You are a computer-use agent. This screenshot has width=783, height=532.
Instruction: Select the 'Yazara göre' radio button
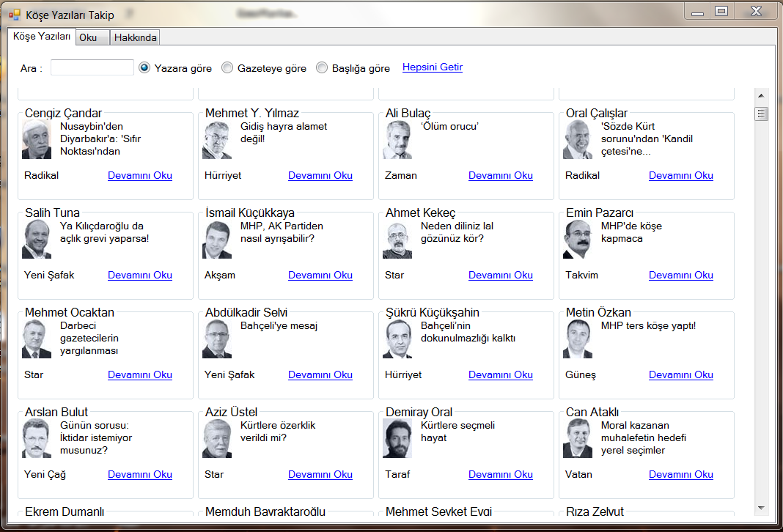(144, 68)
